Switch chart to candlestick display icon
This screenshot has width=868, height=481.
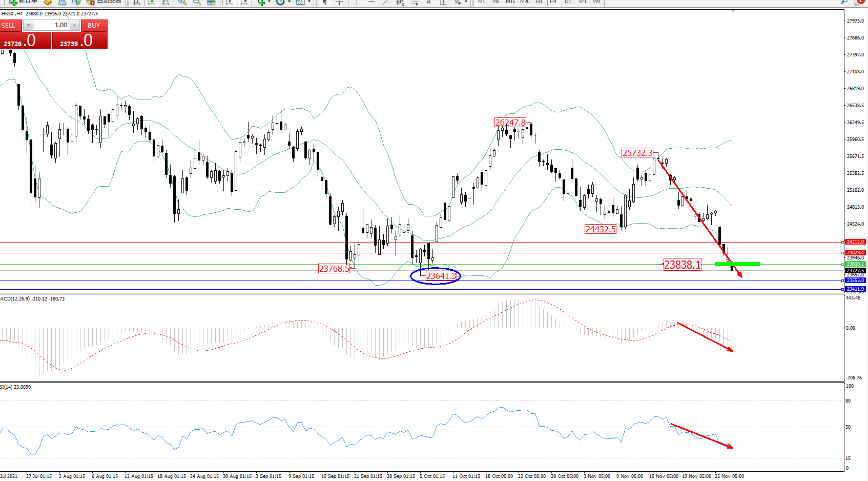click(151, 2)
